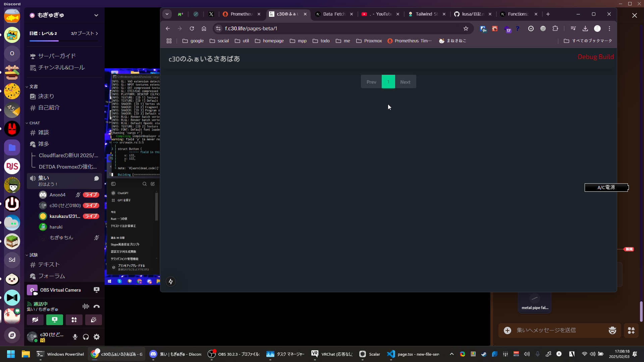
Task: Toggle microphone mute in user panel
Action: tap(75, 337)
